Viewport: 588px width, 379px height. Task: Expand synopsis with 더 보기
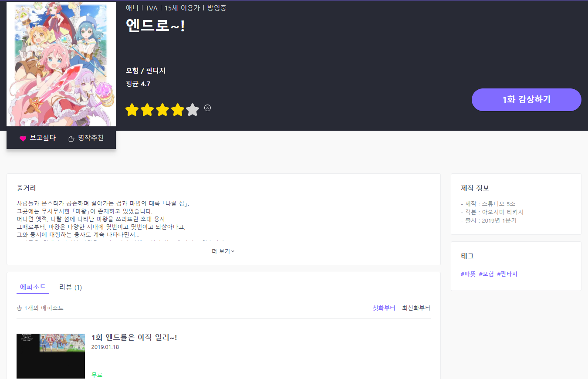pos(223,251)
